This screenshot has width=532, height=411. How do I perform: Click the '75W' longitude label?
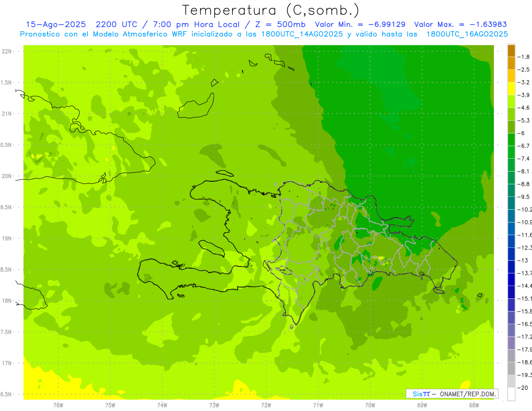point(110,405)
